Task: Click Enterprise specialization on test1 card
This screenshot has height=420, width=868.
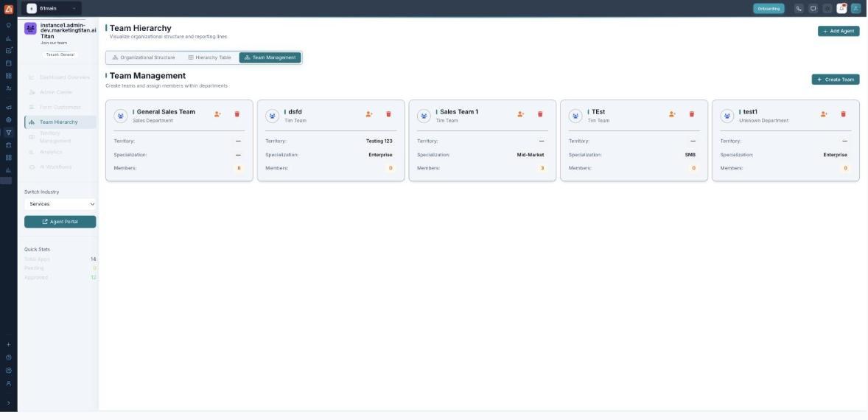Action: pos(836,155)
